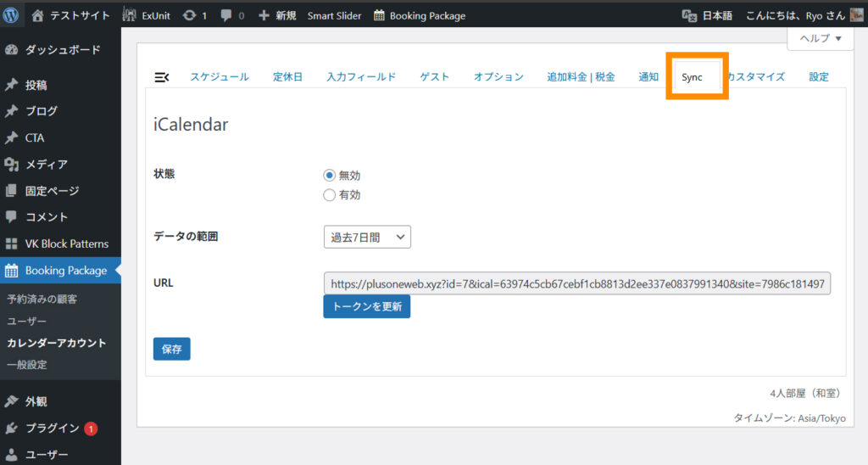Open 予約済みの顧客 submenu link
The width and height of the screenshot is (868, 465).
(42, 300)
